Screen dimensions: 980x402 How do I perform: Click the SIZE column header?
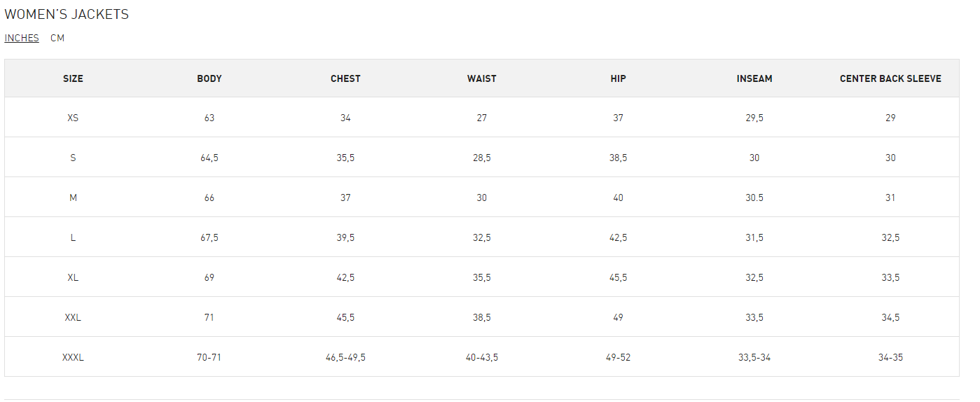[73, 78]
